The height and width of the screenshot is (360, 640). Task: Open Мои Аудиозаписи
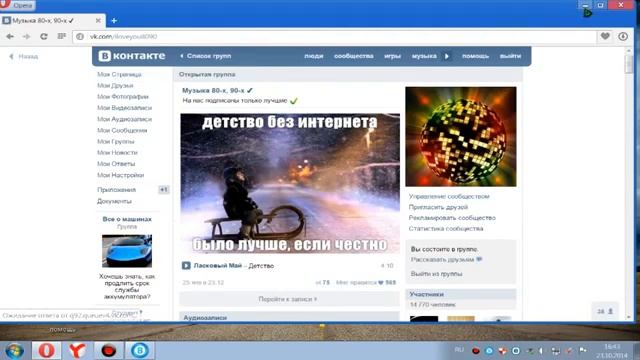124,119
